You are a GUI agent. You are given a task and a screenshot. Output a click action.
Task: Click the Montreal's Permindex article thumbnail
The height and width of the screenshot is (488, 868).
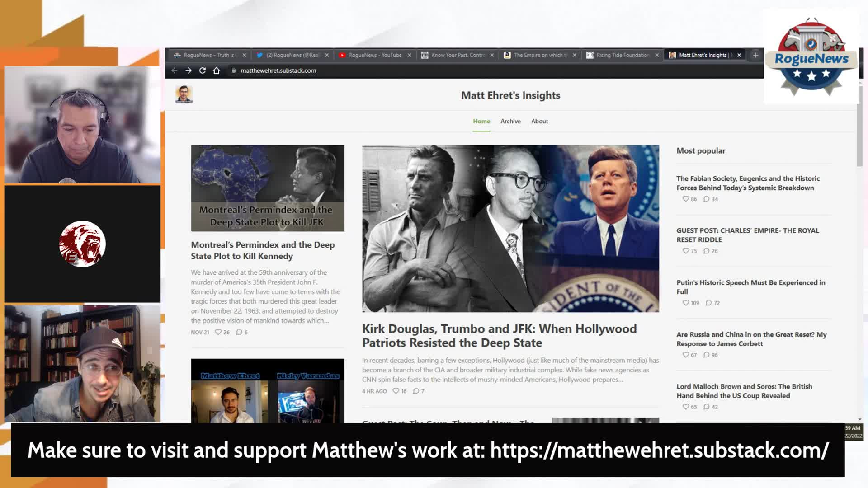pyautogui.click(x=267, y=188)
